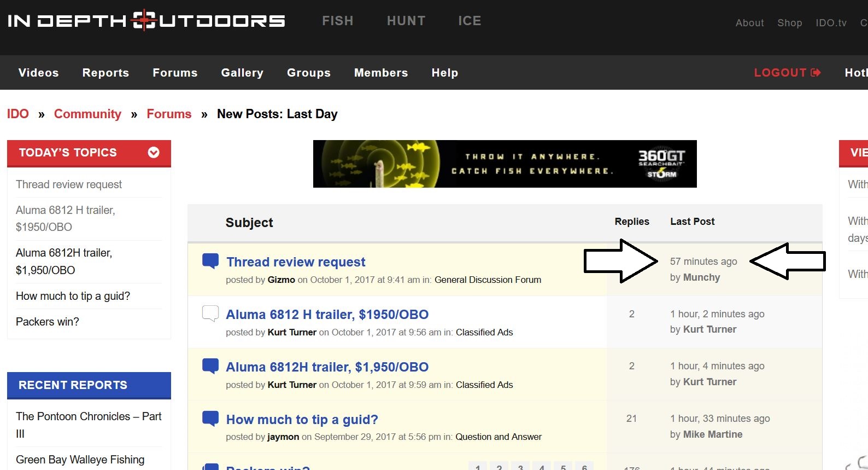This screenshot has width=868, height=470.
Task: Open the Reports nav item
Action: [105, 73]
